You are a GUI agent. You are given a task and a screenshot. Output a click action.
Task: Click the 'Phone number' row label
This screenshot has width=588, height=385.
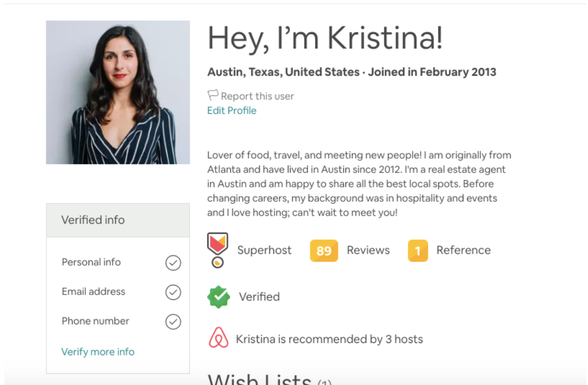(95, 321)
